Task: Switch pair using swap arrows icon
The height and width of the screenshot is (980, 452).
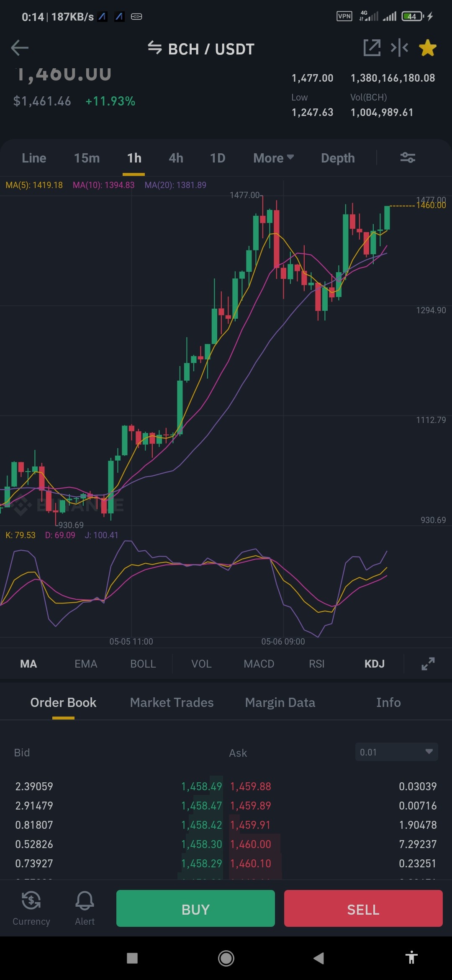Action: (155, 48)
